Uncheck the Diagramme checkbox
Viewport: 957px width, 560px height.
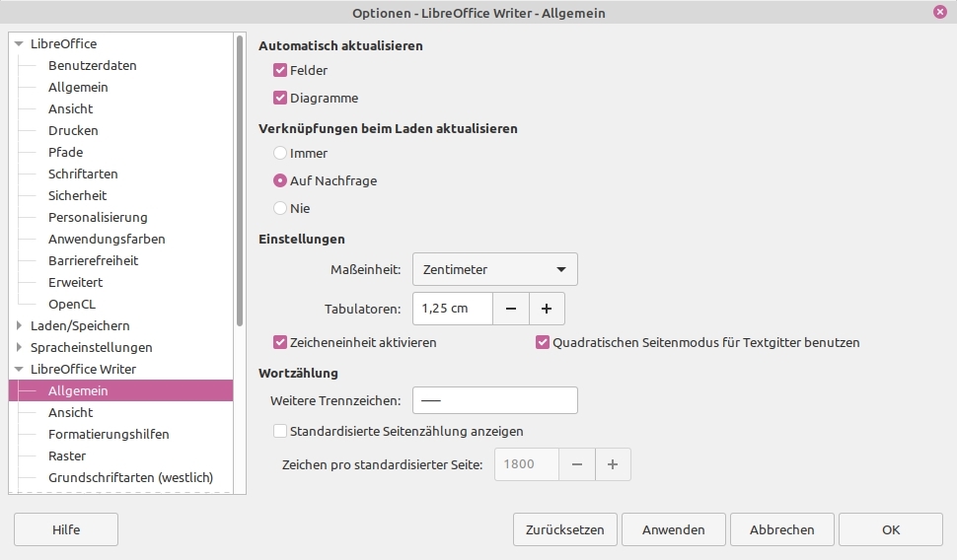(x=280, y=98)
